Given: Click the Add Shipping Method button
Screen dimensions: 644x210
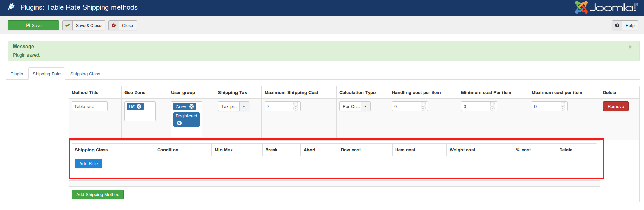Looking at the screenshot, I should click(98, 194).
